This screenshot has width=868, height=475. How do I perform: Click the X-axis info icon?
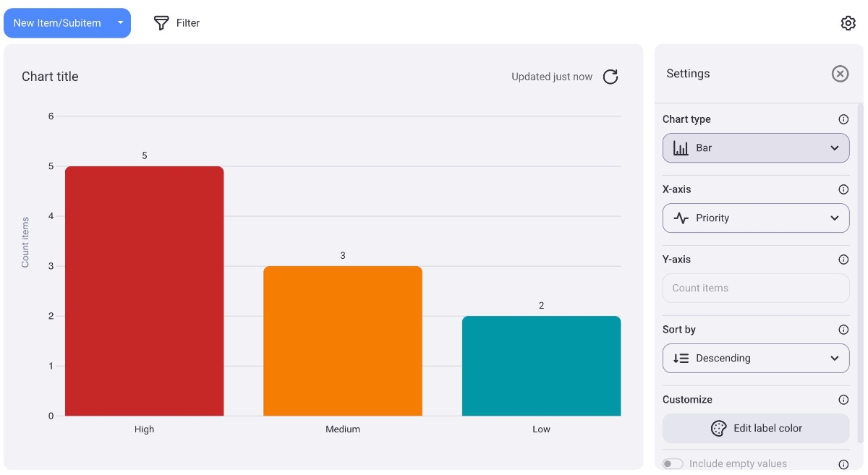843,189
